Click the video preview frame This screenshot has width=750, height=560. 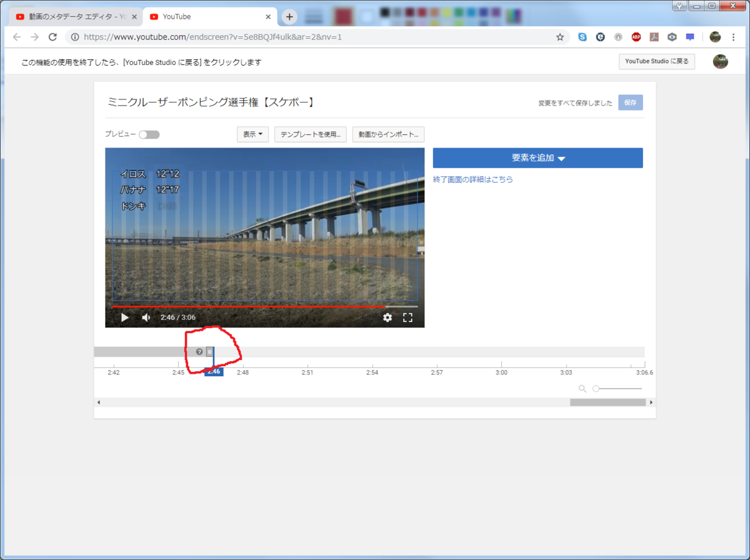tap(265, 237)
